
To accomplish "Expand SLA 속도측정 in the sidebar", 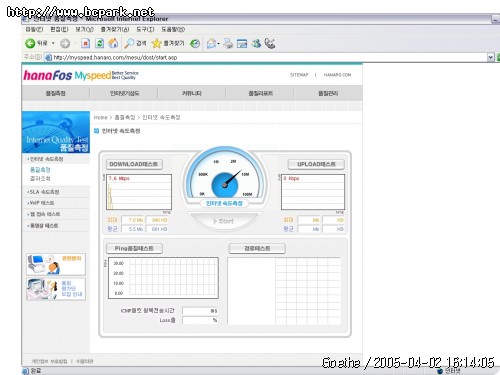I will [44, 192].
